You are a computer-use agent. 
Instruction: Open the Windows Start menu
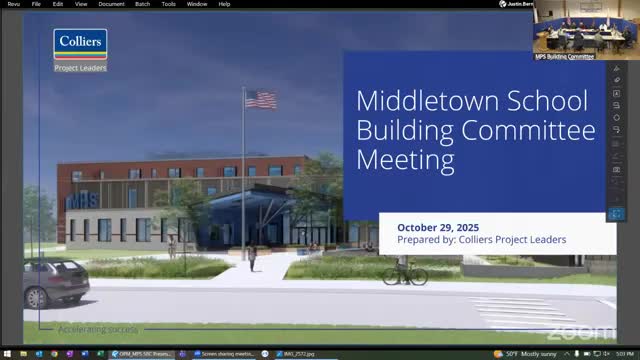tap(7, 354)
